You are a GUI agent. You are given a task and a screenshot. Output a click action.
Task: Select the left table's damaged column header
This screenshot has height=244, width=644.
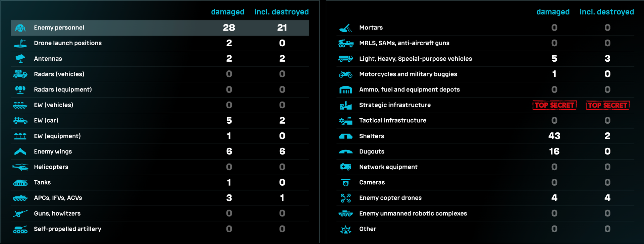227,12
